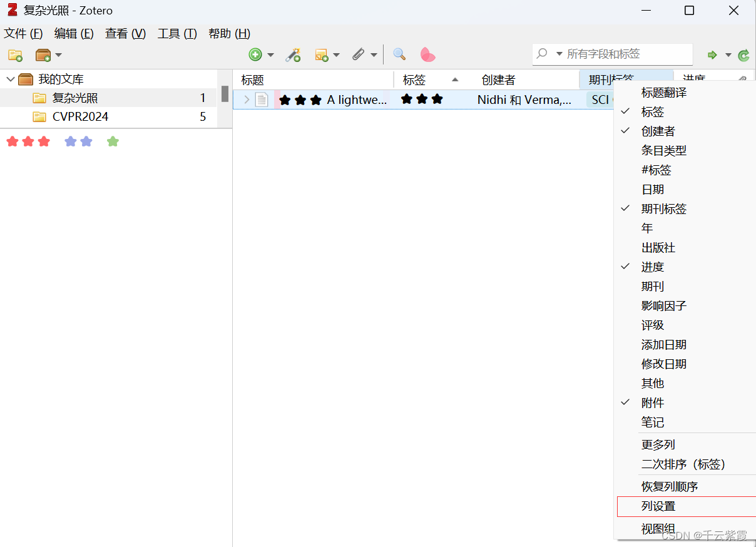The height and width of the screenshot is (547, 756).
Task: Click the sync refresh icon
Action: tap(743, 55)
